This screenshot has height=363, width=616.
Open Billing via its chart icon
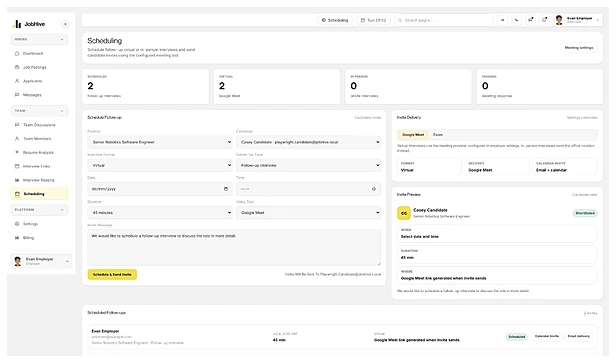point(17,238)
